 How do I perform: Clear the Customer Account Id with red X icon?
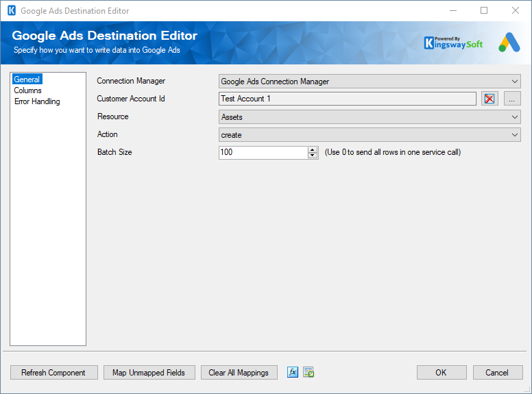point(489,99)
